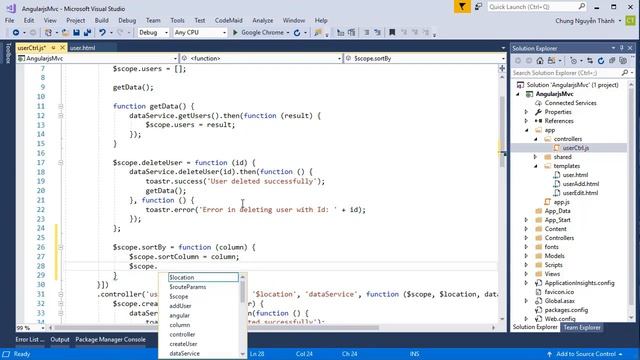Viewport: 640px width, 360px height.
Task: Open the Debug configuration dropdown
Action: pyautogui.click(x=153, y=32)
